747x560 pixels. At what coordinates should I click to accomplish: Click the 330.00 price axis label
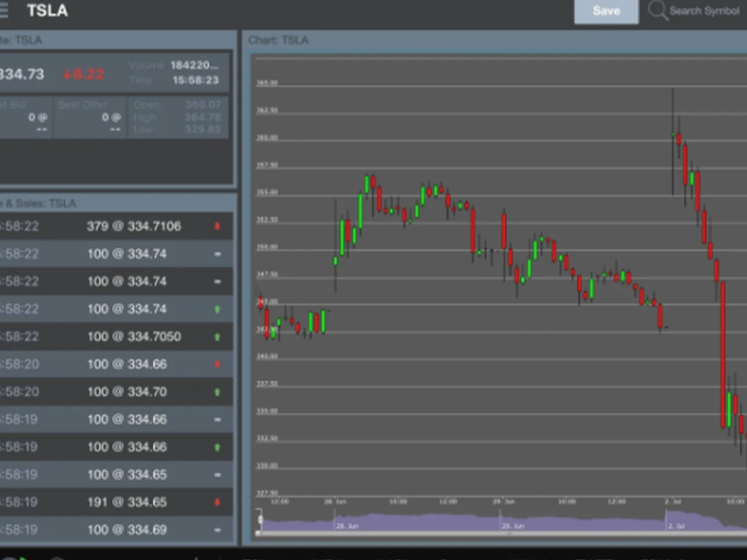click(267, 466)
